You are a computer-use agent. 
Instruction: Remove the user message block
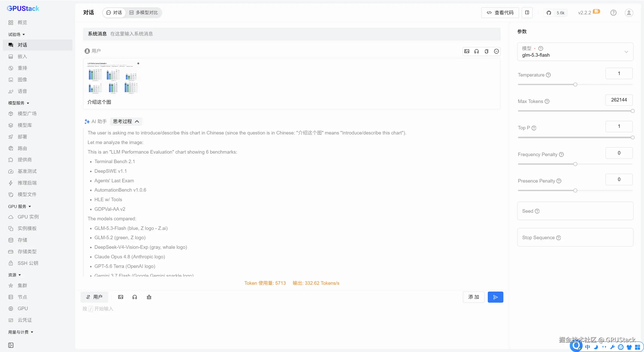(x=496, y=51)
